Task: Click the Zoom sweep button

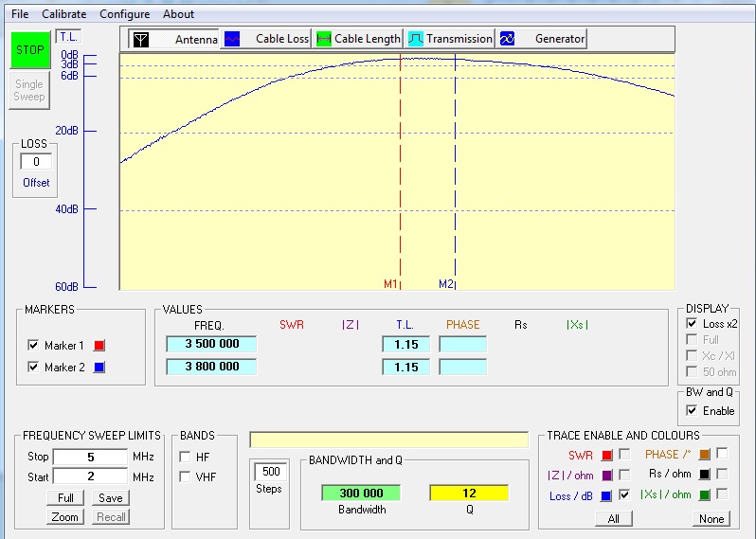Action: click(x=64, y=517)
